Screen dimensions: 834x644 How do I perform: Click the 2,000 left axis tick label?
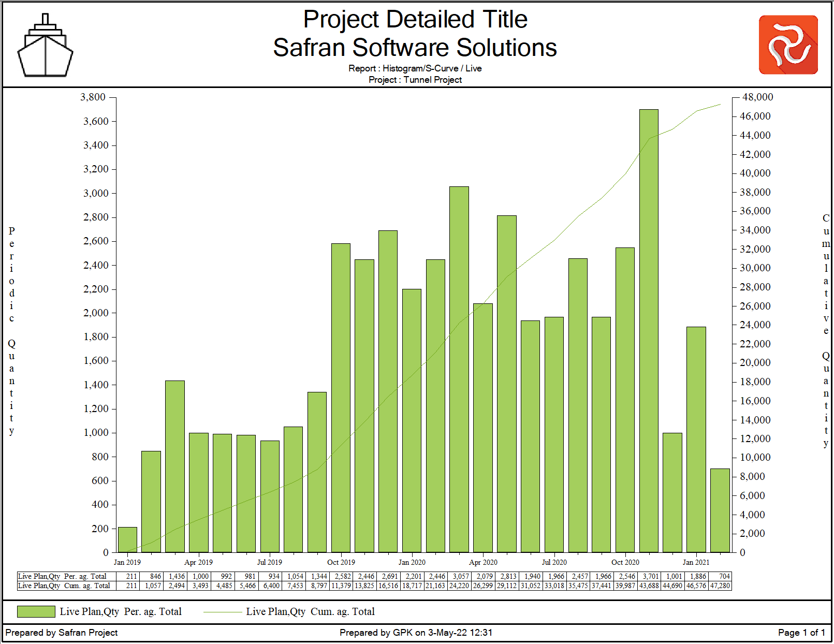click(x=96, y=313)
